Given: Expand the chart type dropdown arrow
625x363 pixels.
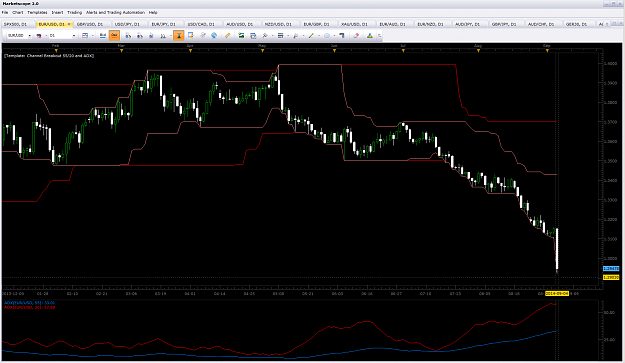Looking at the screenshot, I should (x=92, y=35).
